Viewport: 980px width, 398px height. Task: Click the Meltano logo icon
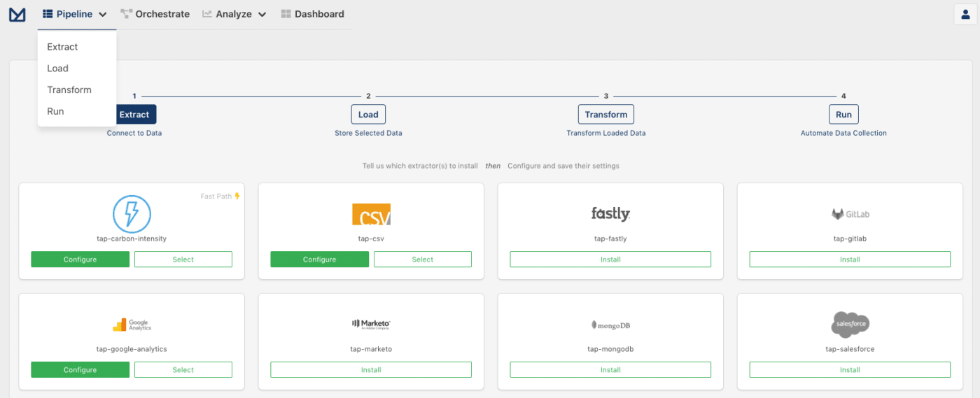[17, 14]
